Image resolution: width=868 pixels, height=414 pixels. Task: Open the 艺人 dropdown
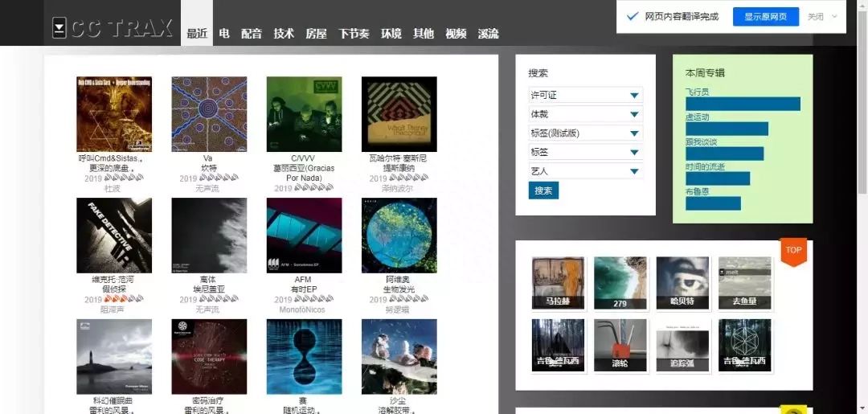586,171
